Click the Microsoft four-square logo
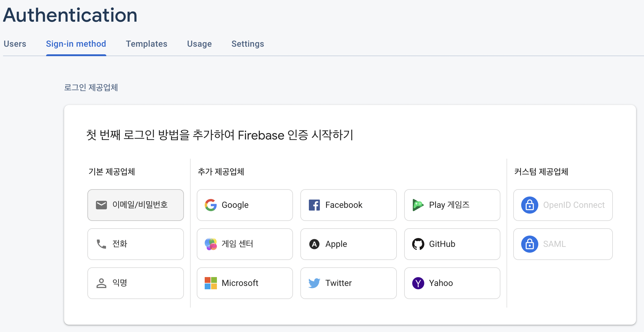The height and width of the screenshot is (332, 644). 210,283
